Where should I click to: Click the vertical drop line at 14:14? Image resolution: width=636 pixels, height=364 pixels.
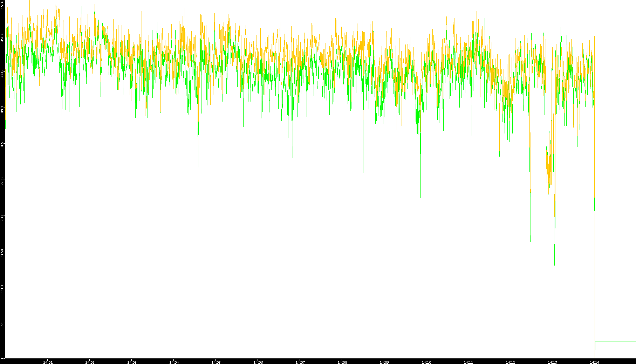595,280
